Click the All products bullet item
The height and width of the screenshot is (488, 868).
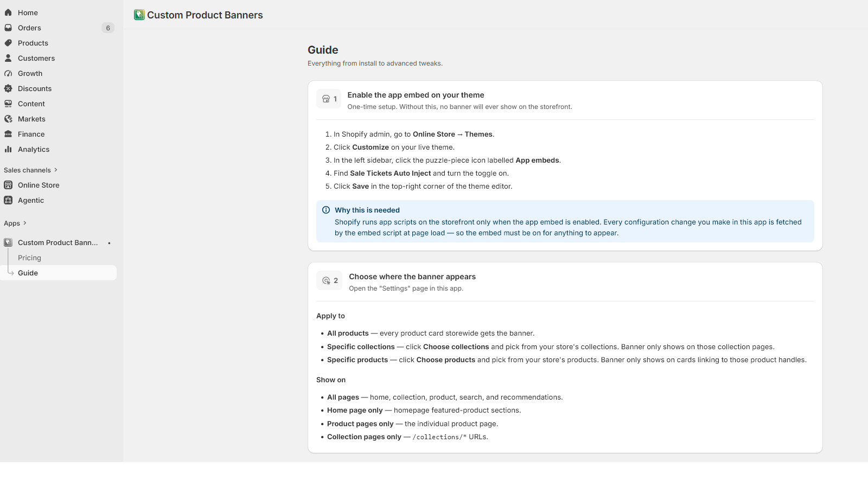point(431,333)
